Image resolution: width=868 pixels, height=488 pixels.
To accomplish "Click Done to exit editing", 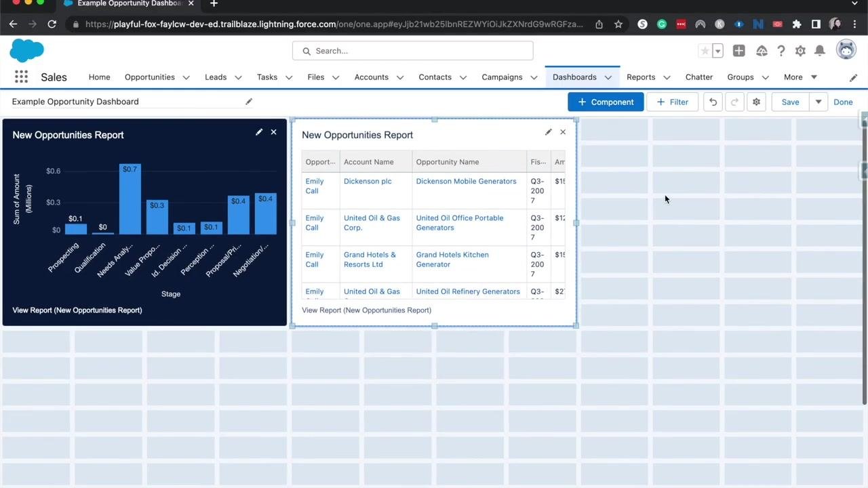I will pyautogui.click(x=843, y=102).
